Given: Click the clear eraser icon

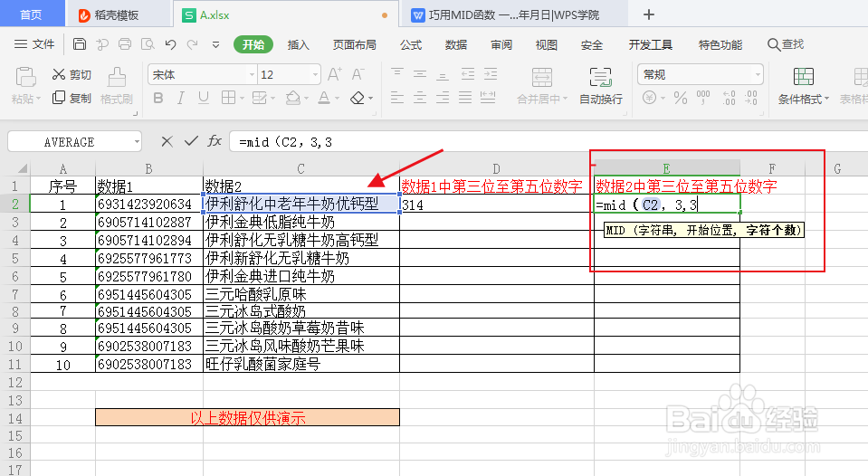Looking at the screenshot, I should coord(358,98).
